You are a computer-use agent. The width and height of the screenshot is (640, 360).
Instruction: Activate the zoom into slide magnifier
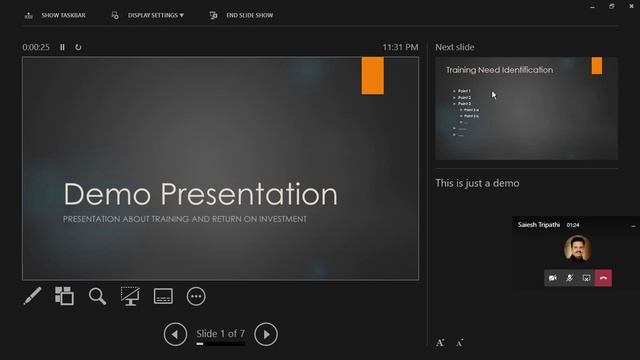click(98, 296)
